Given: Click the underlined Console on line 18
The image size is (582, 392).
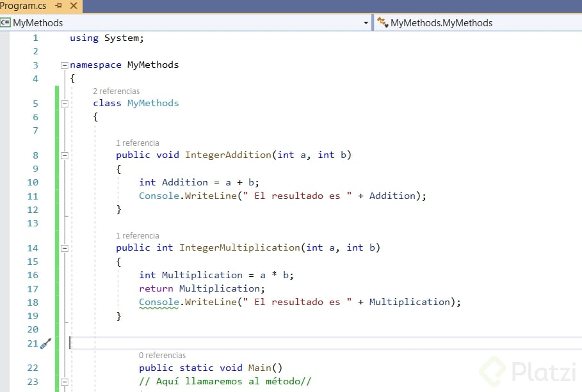Looking at the screenshot, I should click(x=159, y=302).
